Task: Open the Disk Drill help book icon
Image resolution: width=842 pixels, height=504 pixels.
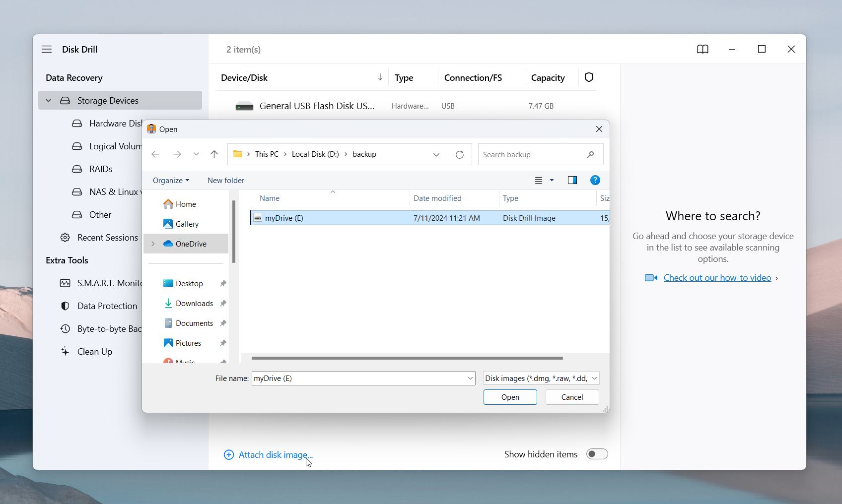Action: pyautogui.click(x=702, y=49)
